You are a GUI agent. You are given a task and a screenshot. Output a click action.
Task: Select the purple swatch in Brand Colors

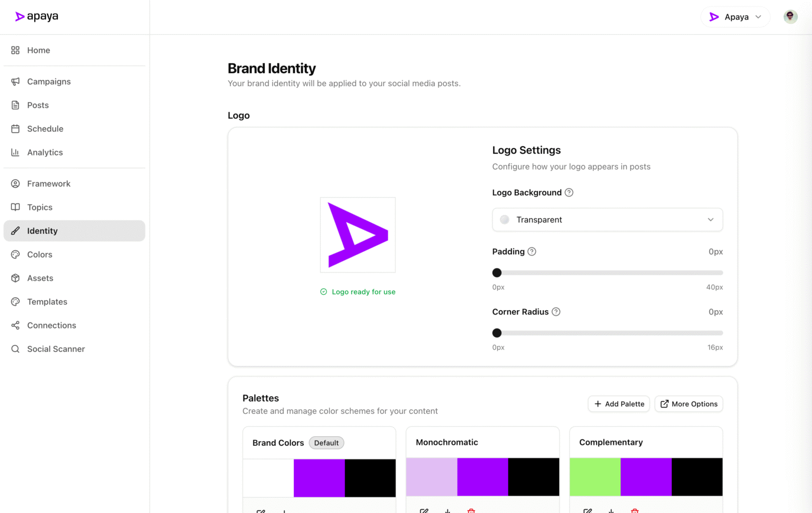[318, 477]
